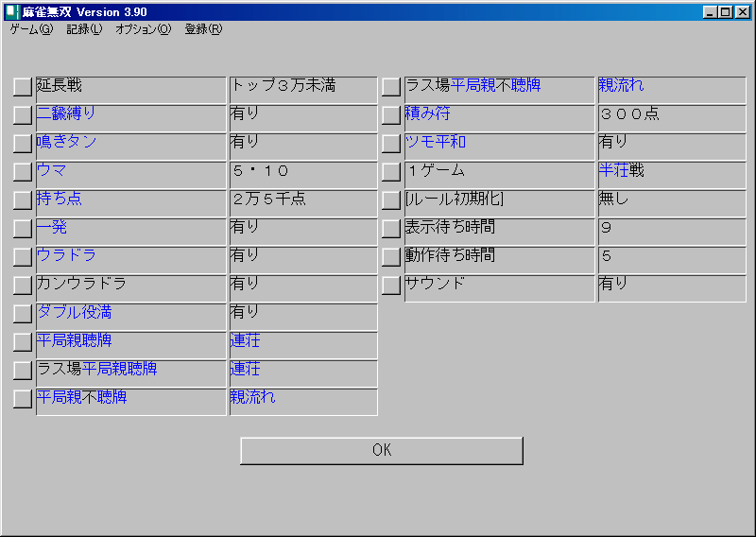Click 有り value next to 一発

coord(303,232)
